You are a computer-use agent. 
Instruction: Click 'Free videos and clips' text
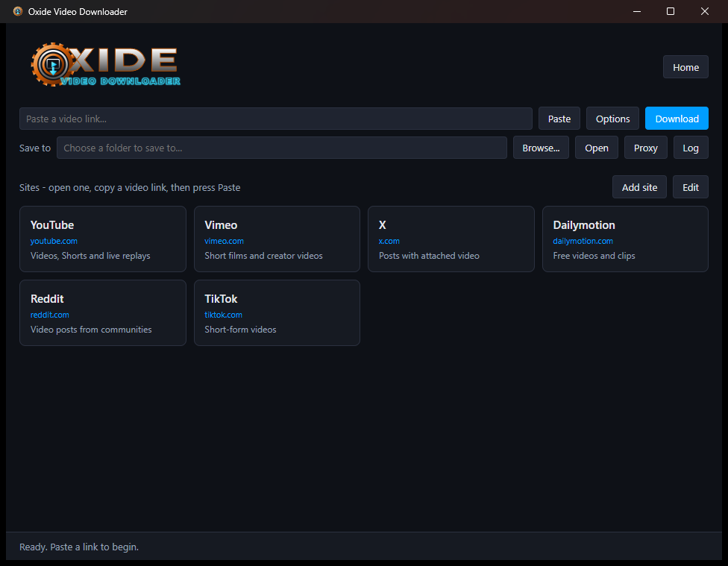point(594,256)
